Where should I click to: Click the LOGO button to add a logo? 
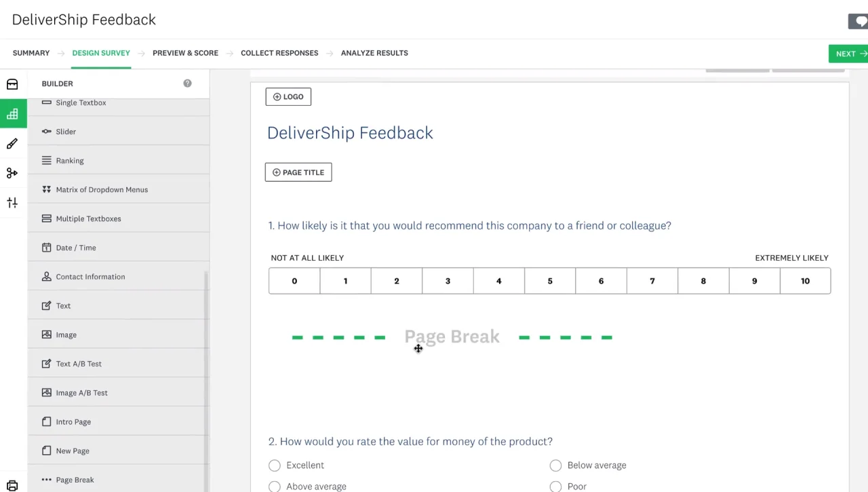coord(288,96)
